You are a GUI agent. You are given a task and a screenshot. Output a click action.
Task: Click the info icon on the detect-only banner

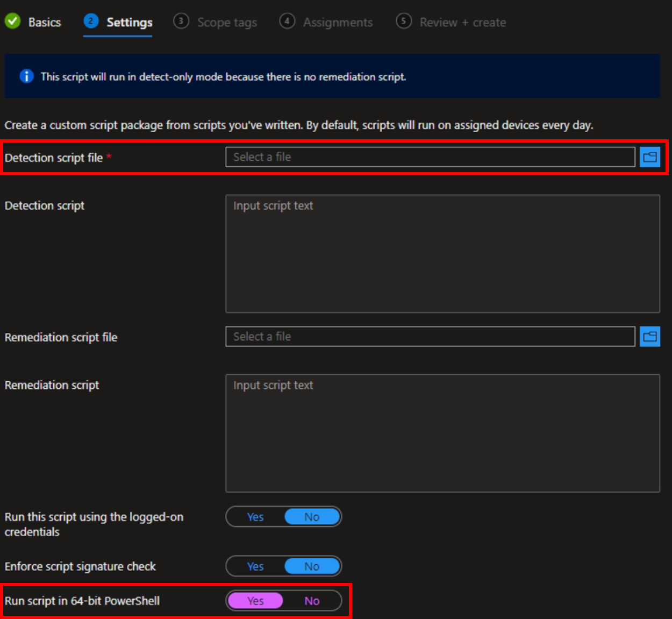point(26,76)
